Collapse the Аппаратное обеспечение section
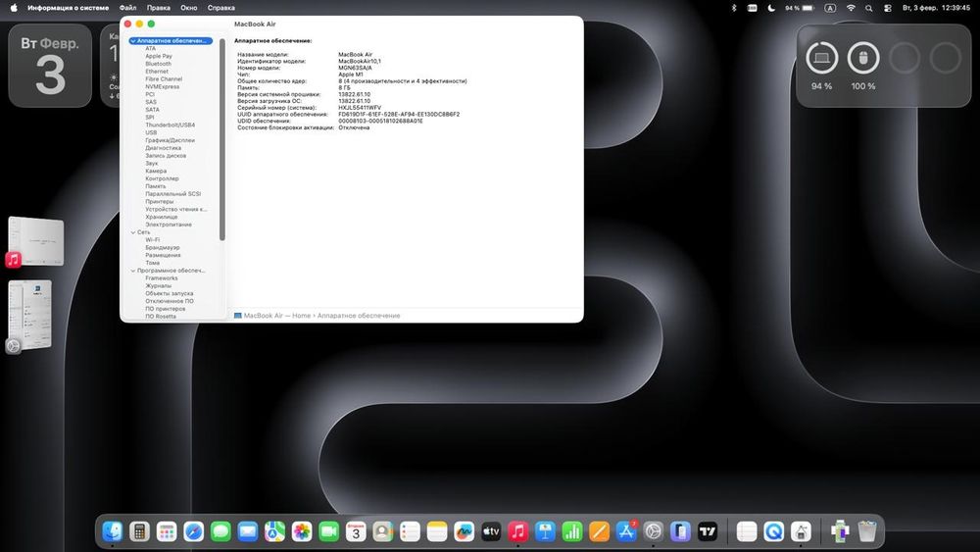This screenshot has height=552, width=980. (133, 41)
